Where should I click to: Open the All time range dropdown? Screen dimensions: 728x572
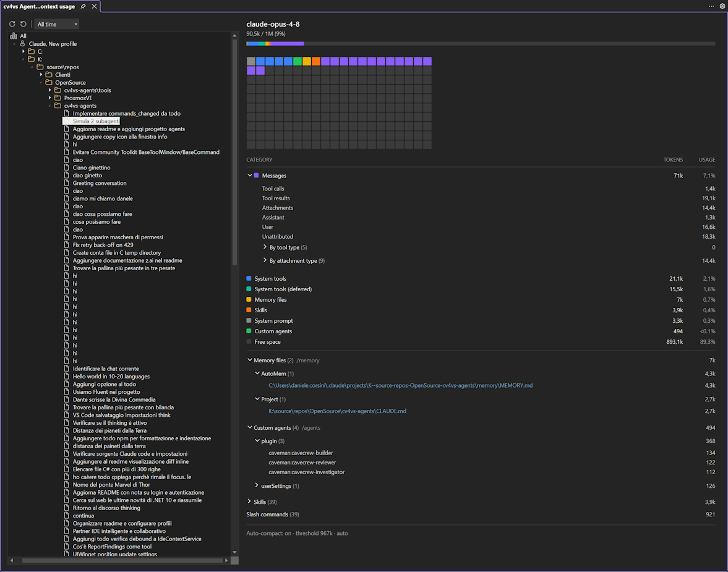point(57,24)
